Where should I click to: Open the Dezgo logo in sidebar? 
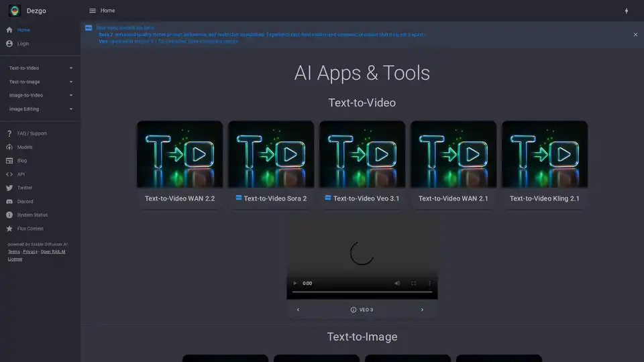pos(14,11)
